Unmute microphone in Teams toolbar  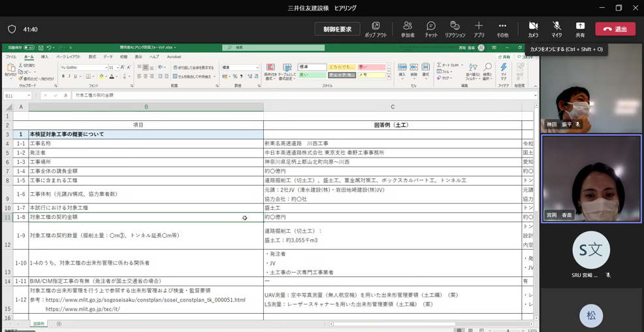tap(556, 29)
